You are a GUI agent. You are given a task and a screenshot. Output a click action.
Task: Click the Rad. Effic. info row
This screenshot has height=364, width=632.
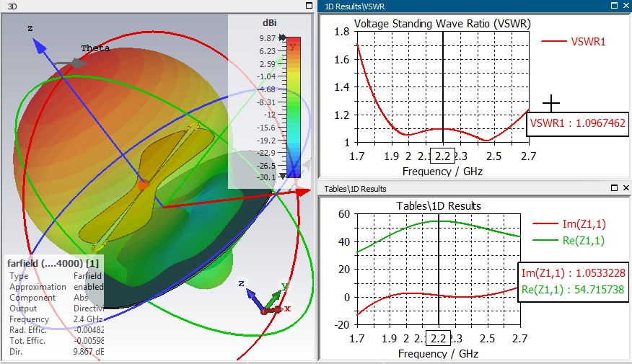[x=56, y=330]
